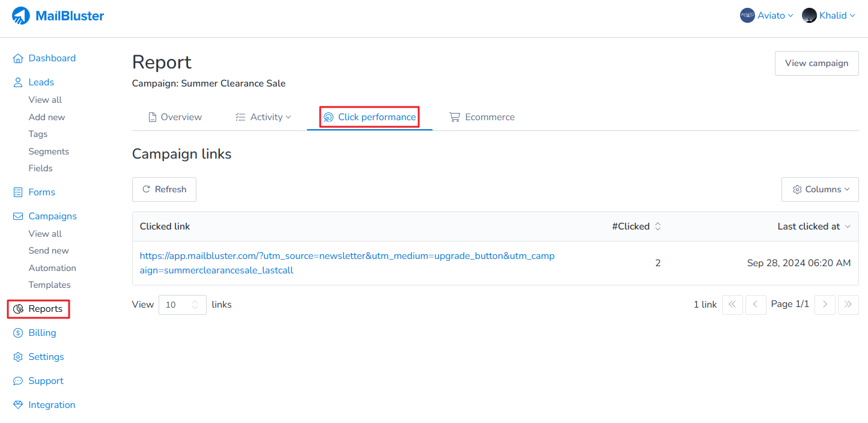The image size is (868, 423).
Task: Open the Aviato brand dropdown
Action: [767, 16]
